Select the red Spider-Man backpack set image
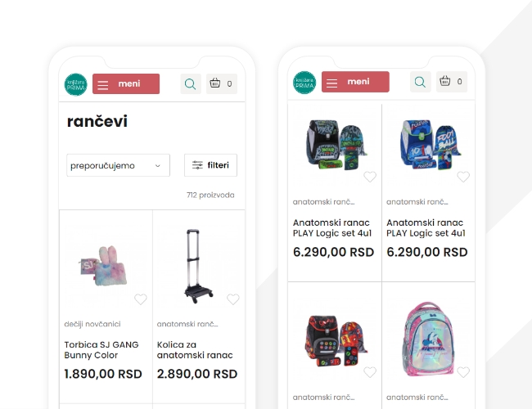 (x=336, y=341)
